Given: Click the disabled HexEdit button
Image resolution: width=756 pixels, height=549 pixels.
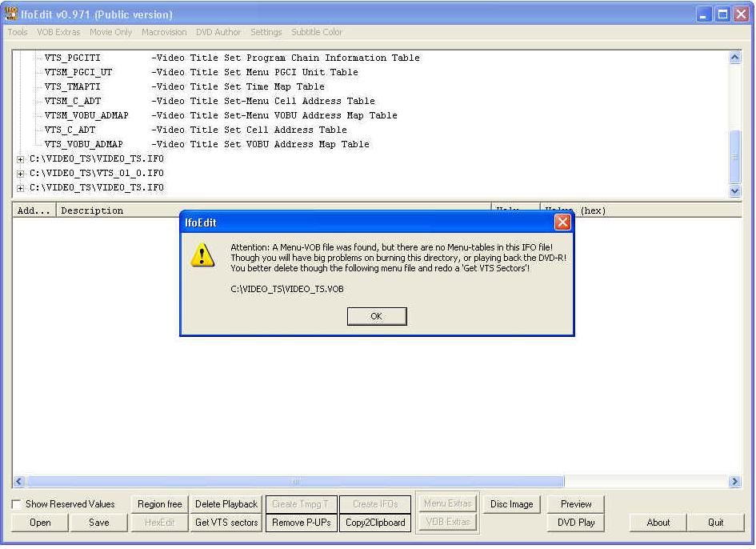Looking at the screenshot, I should (159, 523).
